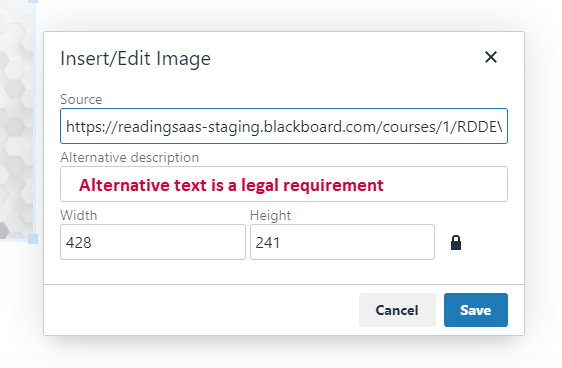Select the Height field showing 241
562x368 pixels.
(342, 242)
